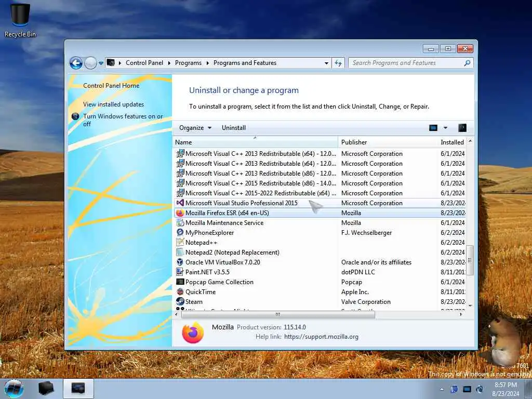Click the network monitor tray icon
The width and height of the screenshot is (532, 399).
pos(467,389)
